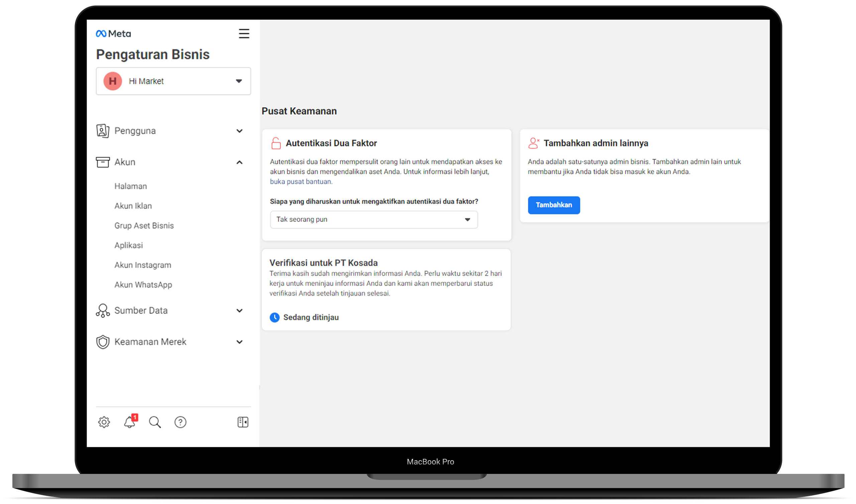Image resolution: width=856 pixels, height=504 pixels.
Task: Click the Tambahkan admin lainnya heading
Action: [x=596, y=143]
